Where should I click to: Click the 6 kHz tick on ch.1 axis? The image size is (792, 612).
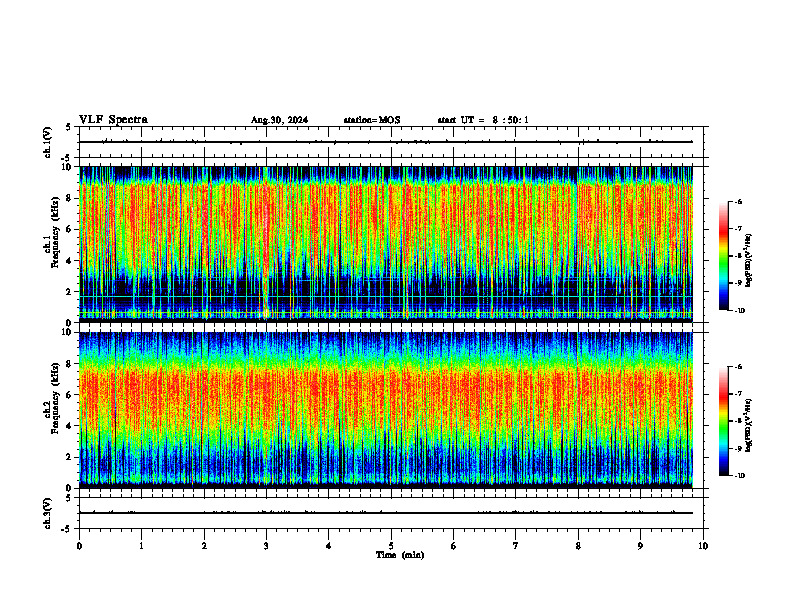[70, 230]
